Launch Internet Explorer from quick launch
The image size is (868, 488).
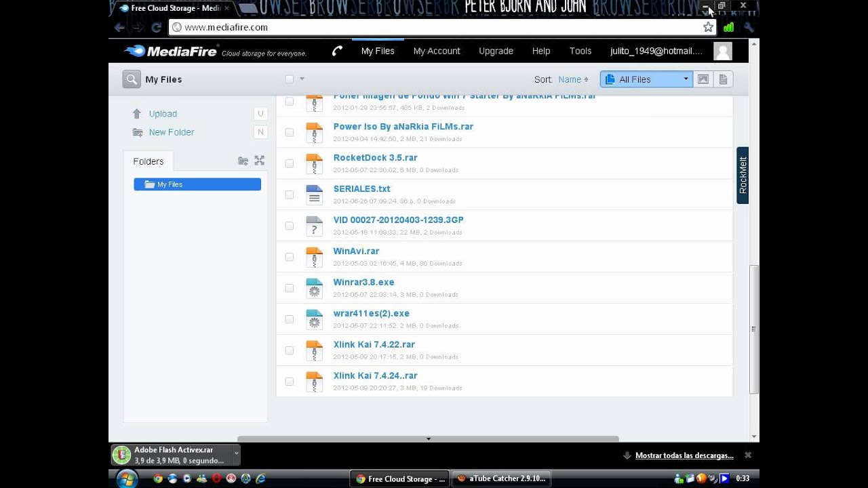click(260, 479)
